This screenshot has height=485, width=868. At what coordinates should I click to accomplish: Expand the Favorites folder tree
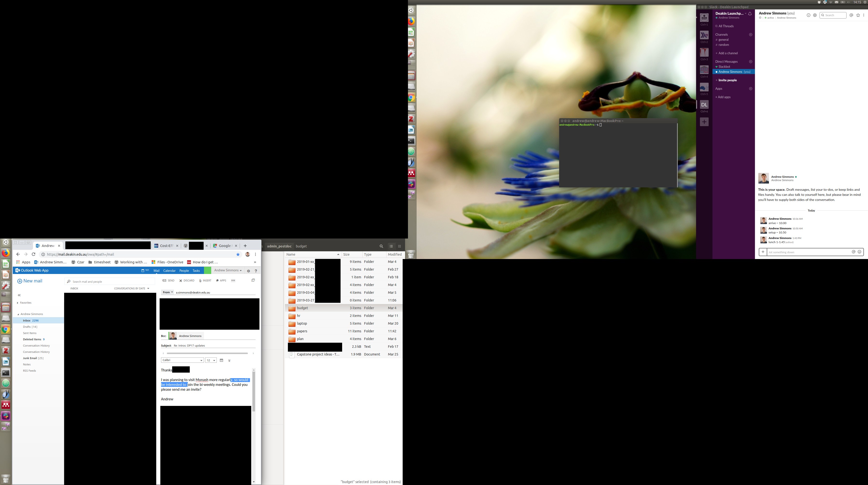coord(18,303)
